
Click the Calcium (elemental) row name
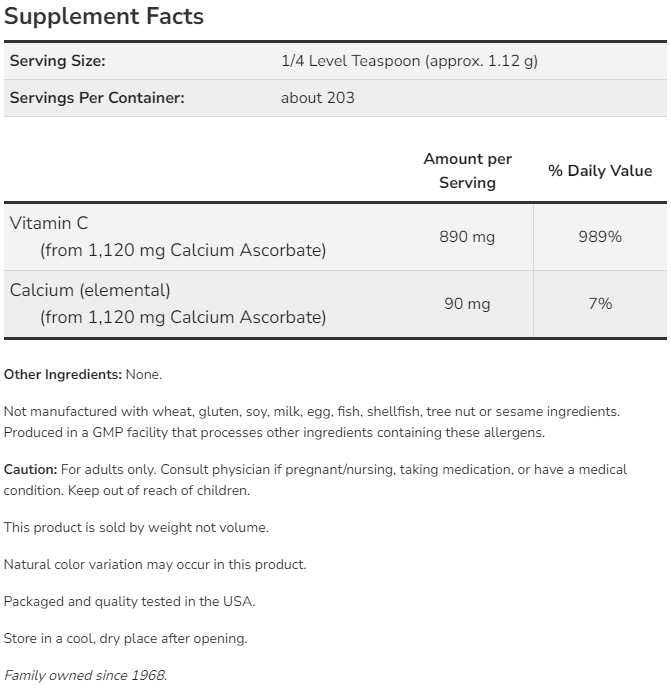(90, 290)
